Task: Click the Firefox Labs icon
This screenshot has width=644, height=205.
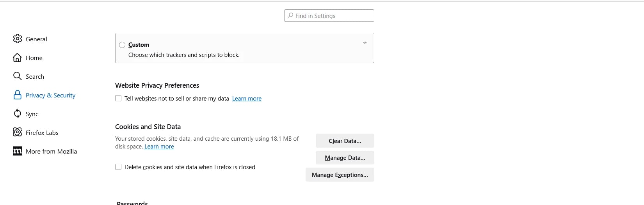Action: click(18, 133)
